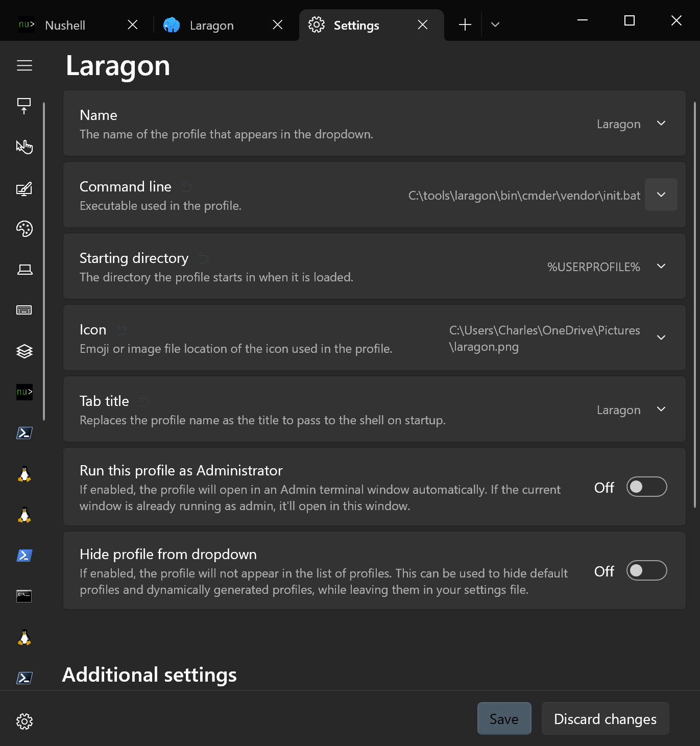Open the Startup settings section
Screen dimensions: 700x746
(x=24, y=106)
